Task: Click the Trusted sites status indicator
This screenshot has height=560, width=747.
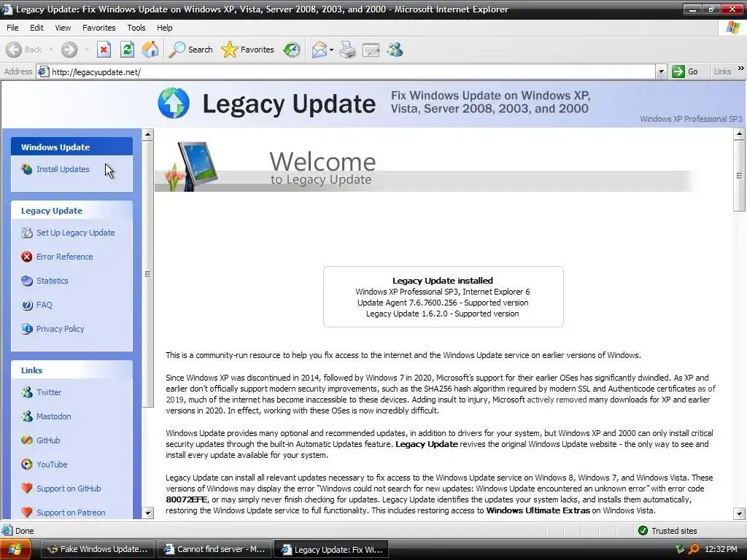Action: click(x=667, y=531)
